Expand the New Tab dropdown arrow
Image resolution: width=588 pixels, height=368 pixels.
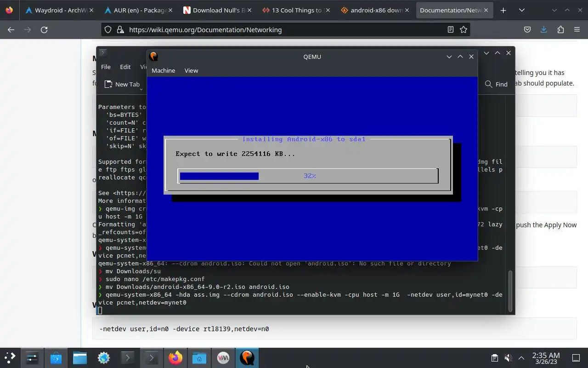coord(141,88)
